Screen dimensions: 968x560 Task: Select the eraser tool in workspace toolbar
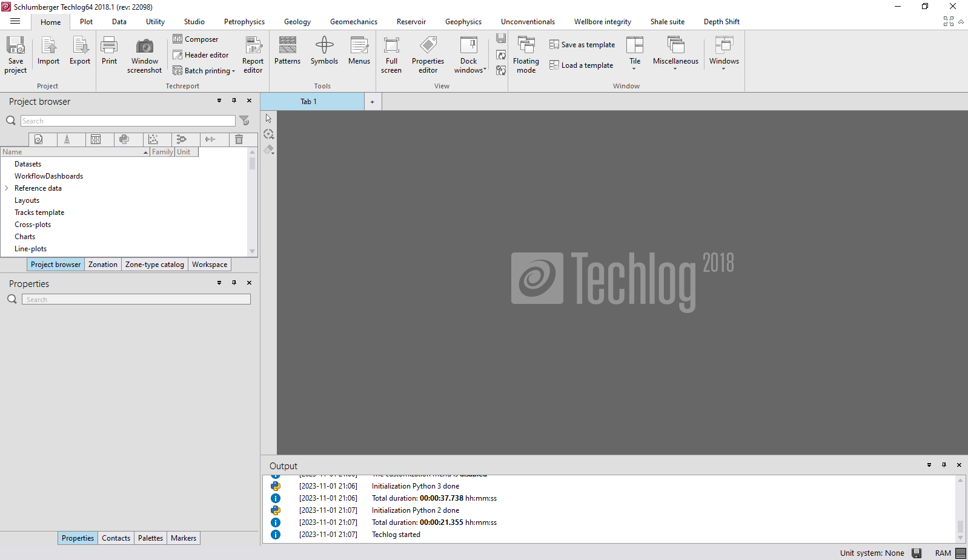pyautogui.click(x=269, y=150)
